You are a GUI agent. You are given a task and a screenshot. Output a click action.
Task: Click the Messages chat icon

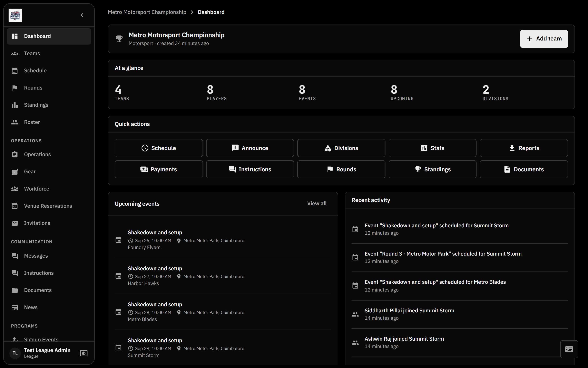click(15, 256)
